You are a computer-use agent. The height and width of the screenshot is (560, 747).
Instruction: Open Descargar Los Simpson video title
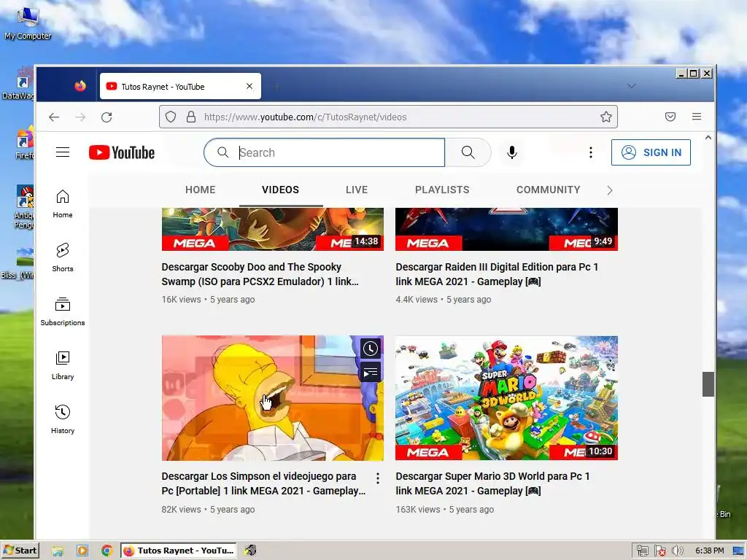tap(263, 483)
